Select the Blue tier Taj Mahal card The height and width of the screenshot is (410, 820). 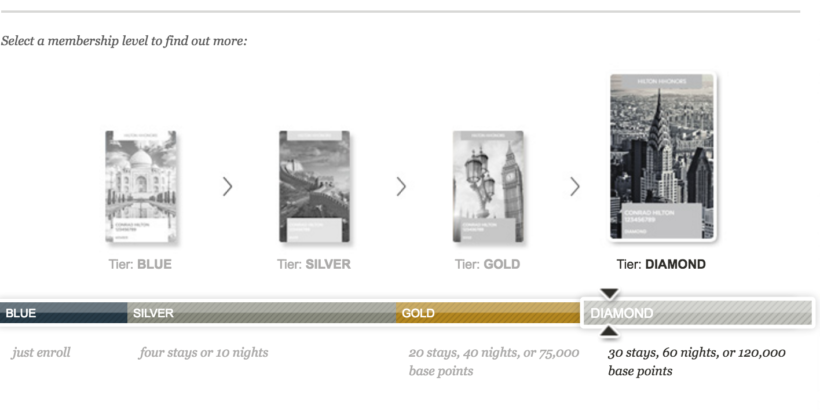(141, 187)
